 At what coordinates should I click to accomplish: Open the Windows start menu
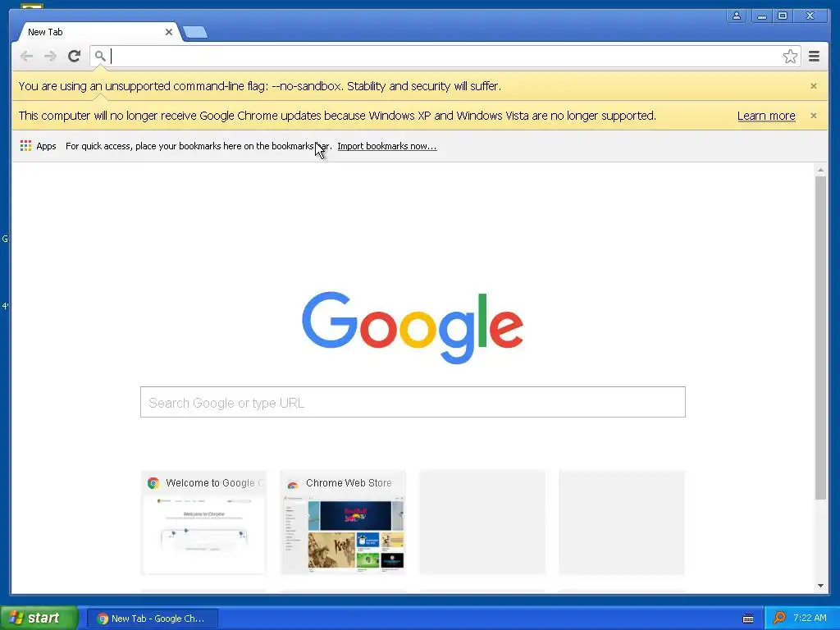[x=39, y=619]
